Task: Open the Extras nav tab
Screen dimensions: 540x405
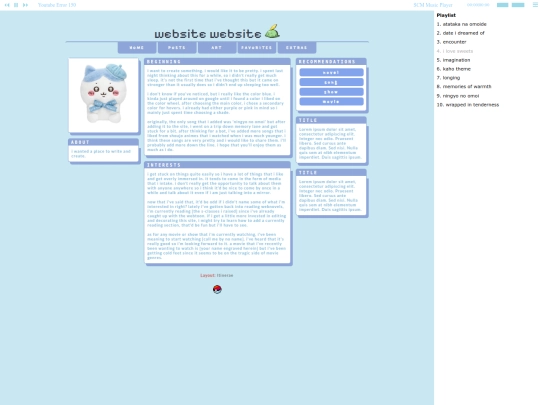Action: pos(297,48)
